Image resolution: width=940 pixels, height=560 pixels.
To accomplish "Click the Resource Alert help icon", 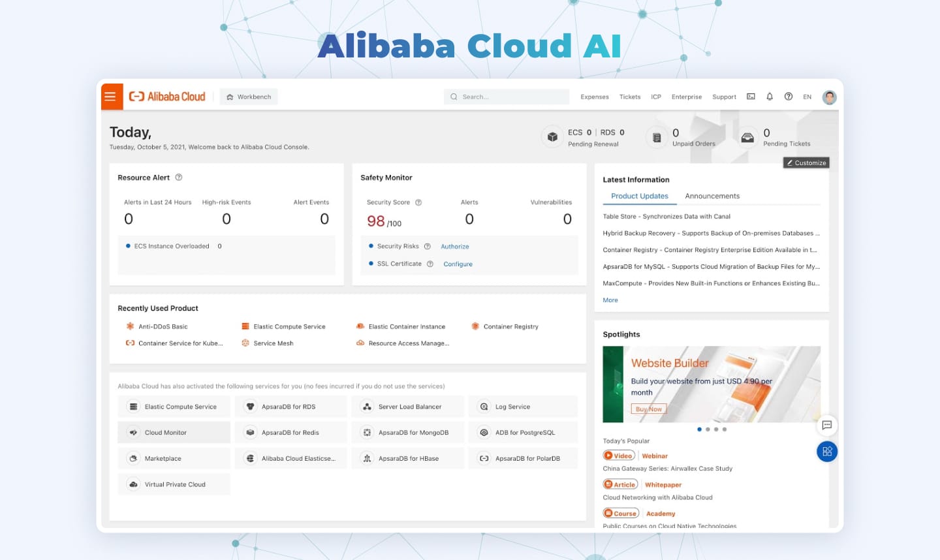I will [x=179, y=178].
